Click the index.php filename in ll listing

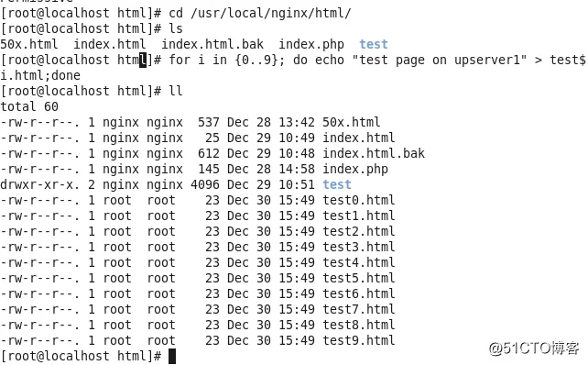[x=355, y=169]
